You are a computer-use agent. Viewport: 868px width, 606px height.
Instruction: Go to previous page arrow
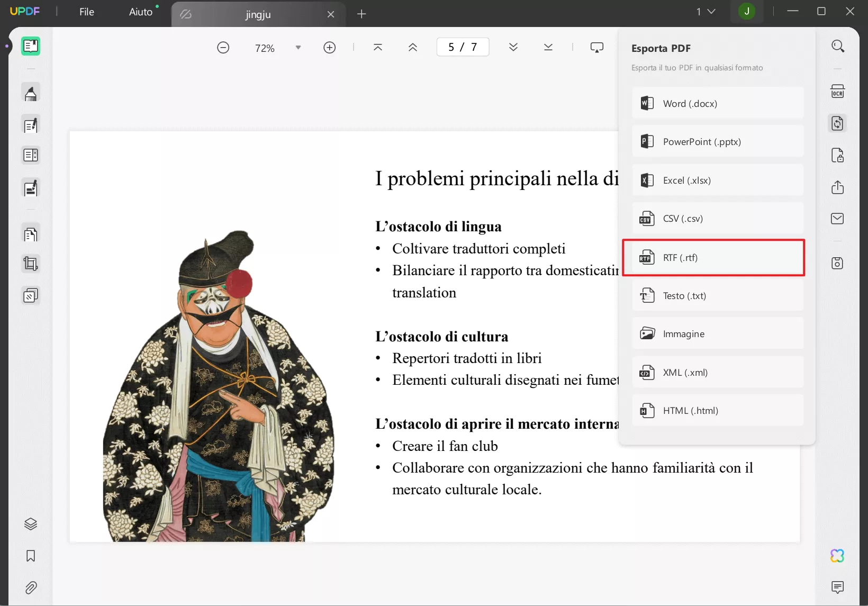pos(413,48)
